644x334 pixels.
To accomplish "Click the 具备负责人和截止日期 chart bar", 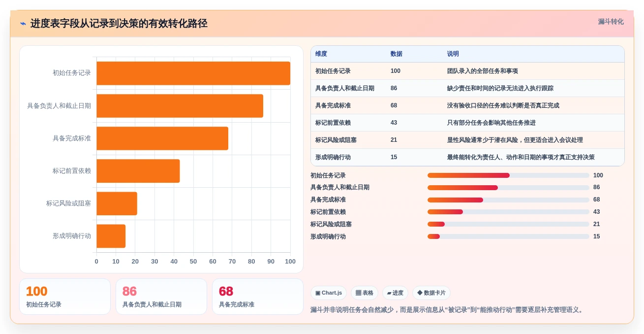I will coord(180,106).
